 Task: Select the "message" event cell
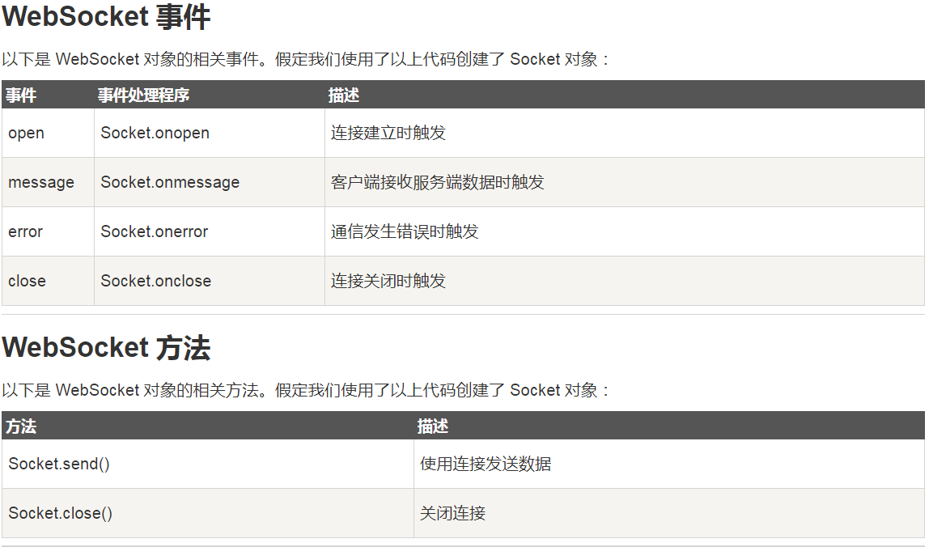(x=41, y=182)
